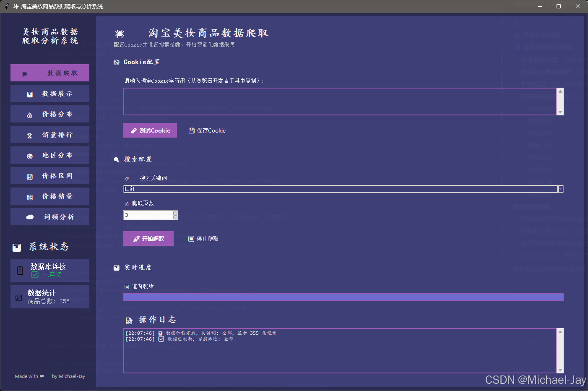Screen dimensions: 588x391
Task: Click the stop square icon on 停止爬取
Action: [x=191, y=239]
